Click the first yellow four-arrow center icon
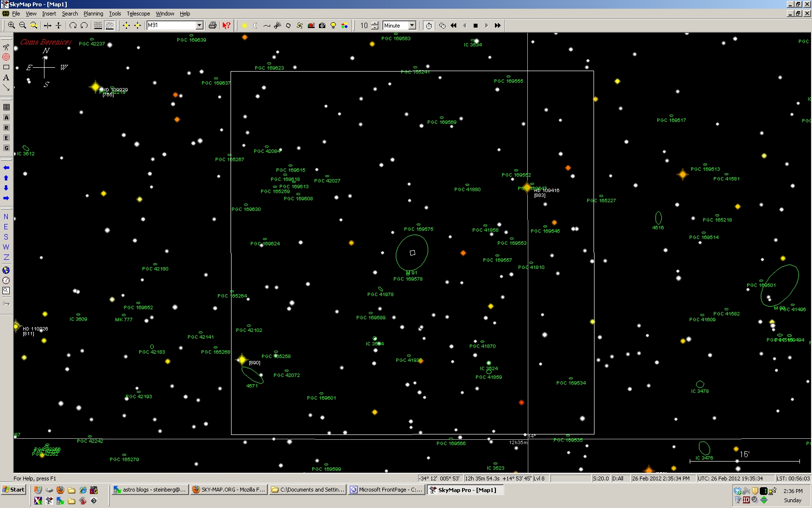This screenshot has width=812, height=508. click(x=126, y=25)
